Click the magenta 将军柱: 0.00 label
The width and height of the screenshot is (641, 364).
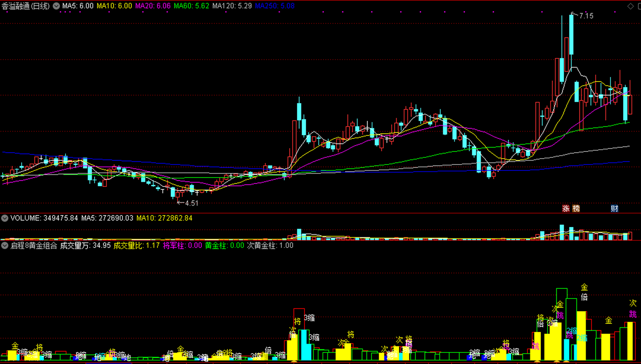[x=182, y=245]
